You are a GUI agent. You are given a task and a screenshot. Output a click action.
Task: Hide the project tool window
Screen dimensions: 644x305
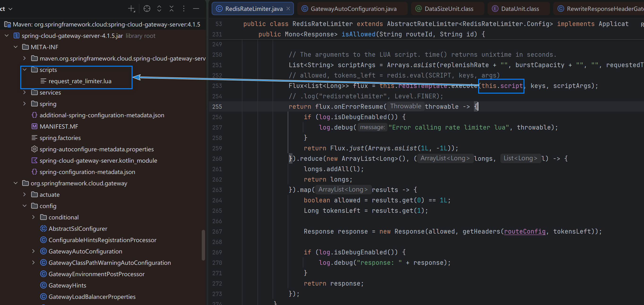pyautogui.click(x=196, y=9)
